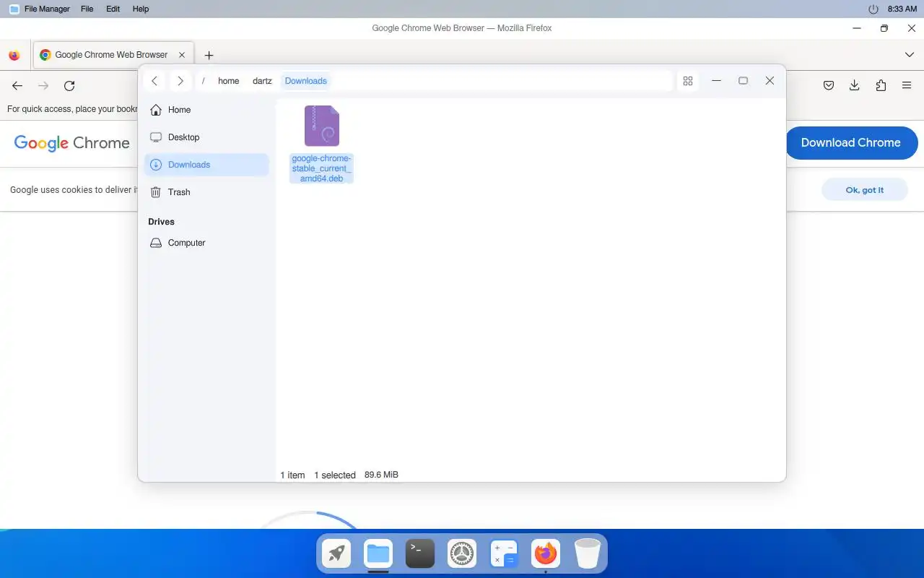
Task: Minimize the Firefox window
Action: pyautogui.click(x=857, y=28)
